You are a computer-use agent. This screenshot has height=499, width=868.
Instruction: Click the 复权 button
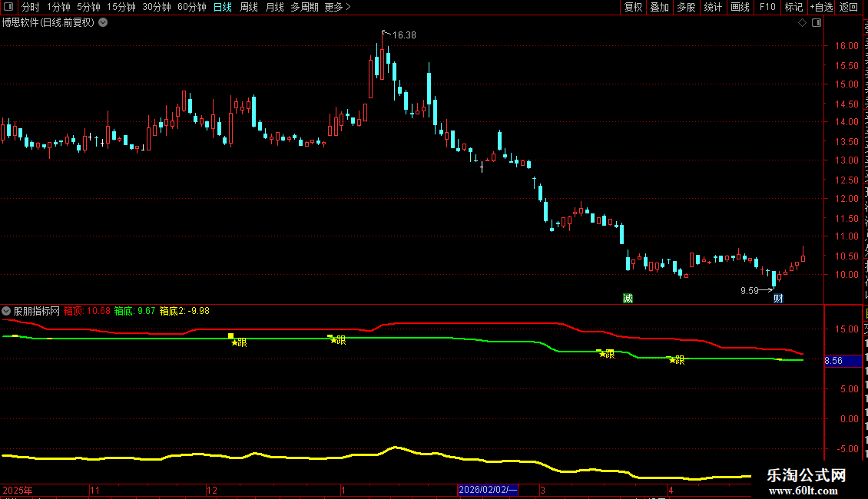633,7
